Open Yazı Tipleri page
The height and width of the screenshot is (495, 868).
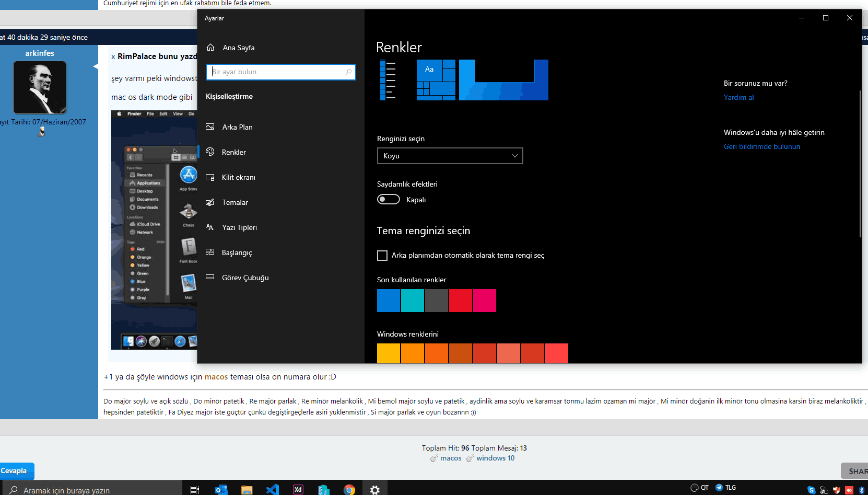(239, 227)
